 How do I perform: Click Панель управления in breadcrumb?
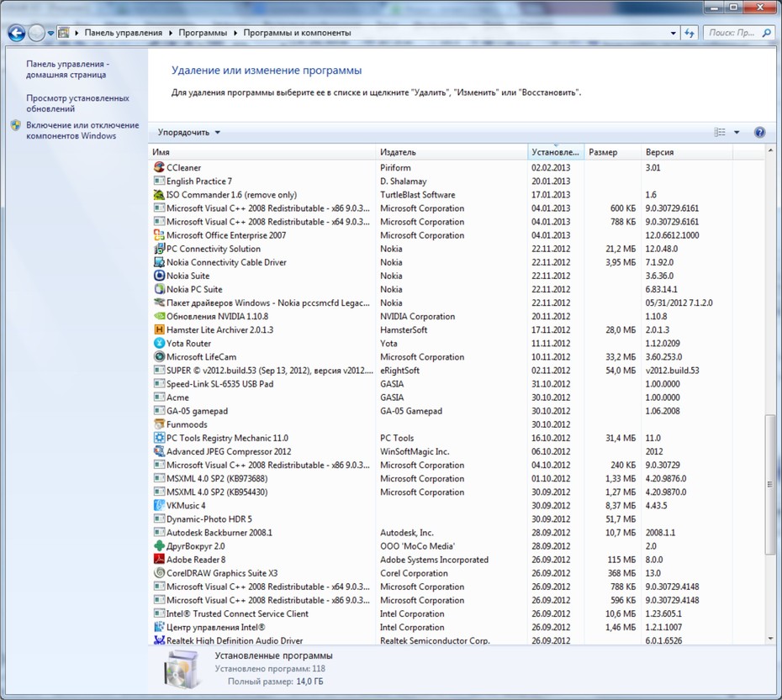[123, 33]
